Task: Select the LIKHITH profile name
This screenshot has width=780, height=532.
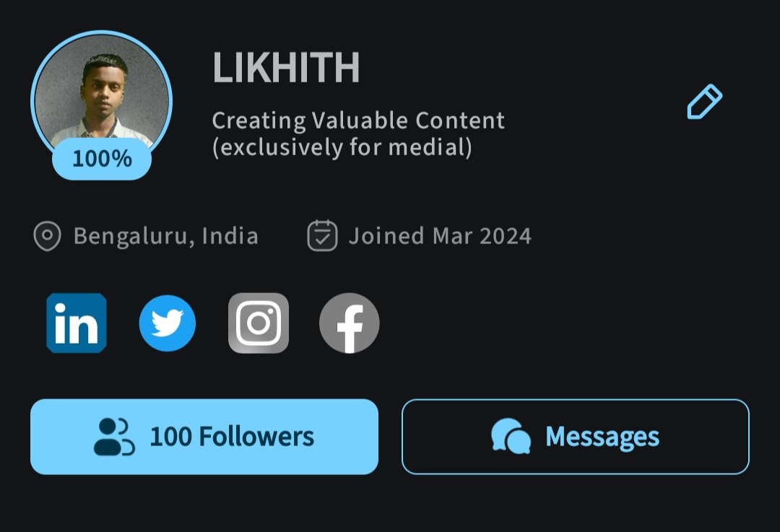Action: tap(286, 69)
